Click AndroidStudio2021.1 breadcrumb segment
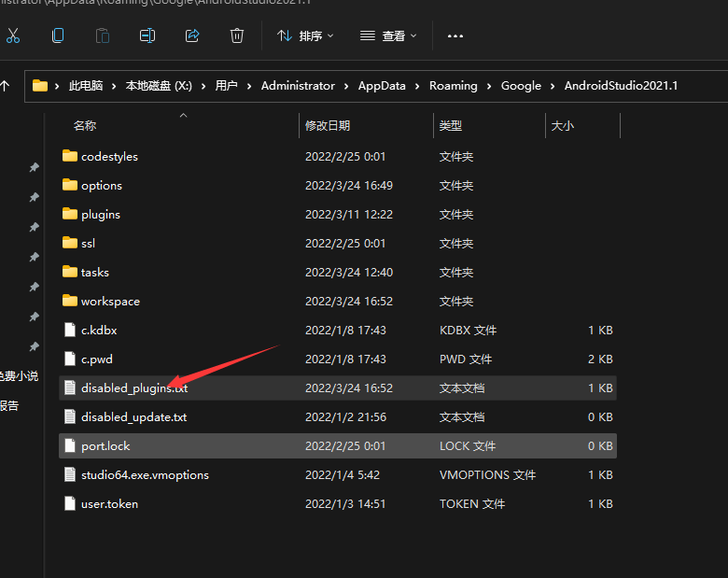The image size is (728, 578). 621,86
